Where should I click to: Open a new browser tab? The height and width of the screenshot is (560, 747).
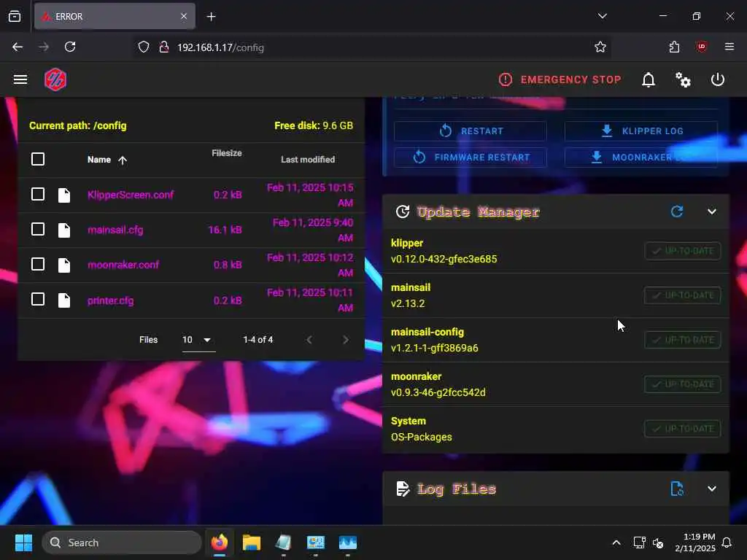[211, 17]
